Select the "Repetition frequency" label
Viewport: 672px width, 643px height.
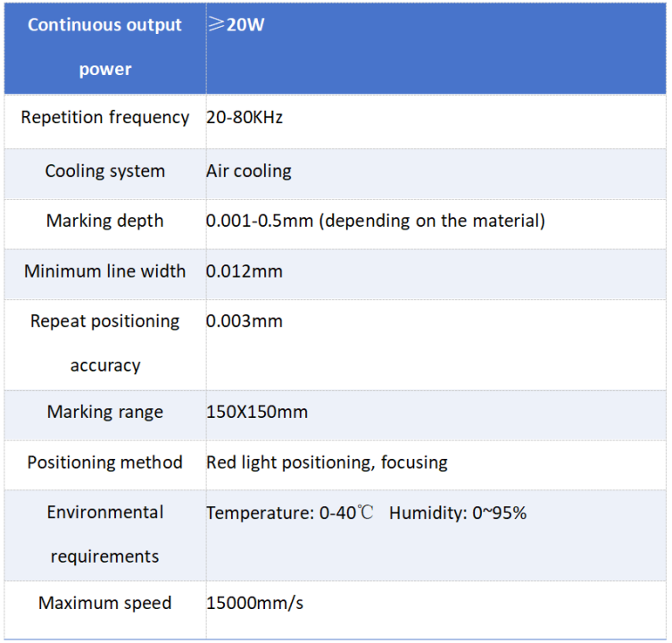(x=105, y=118)
